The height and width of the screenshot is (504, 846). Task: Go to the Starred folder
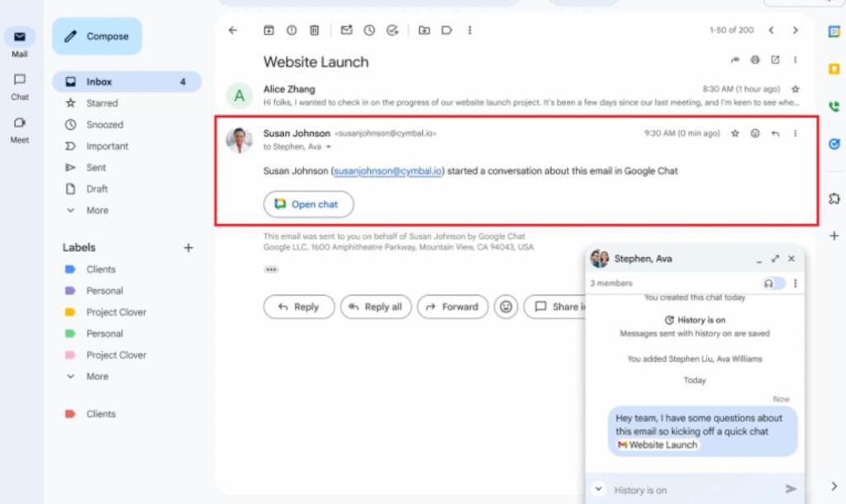(102, 103)
